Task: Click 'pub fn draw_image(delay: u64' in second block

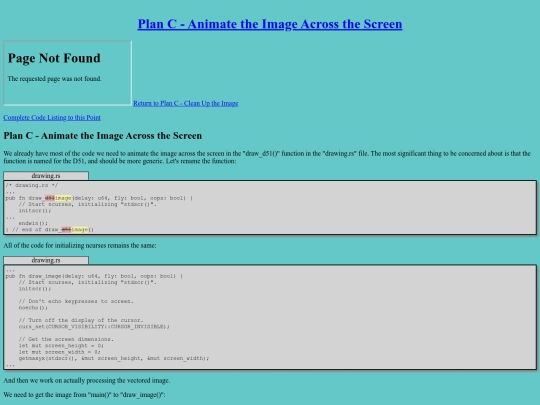Action: pos(94,276)
